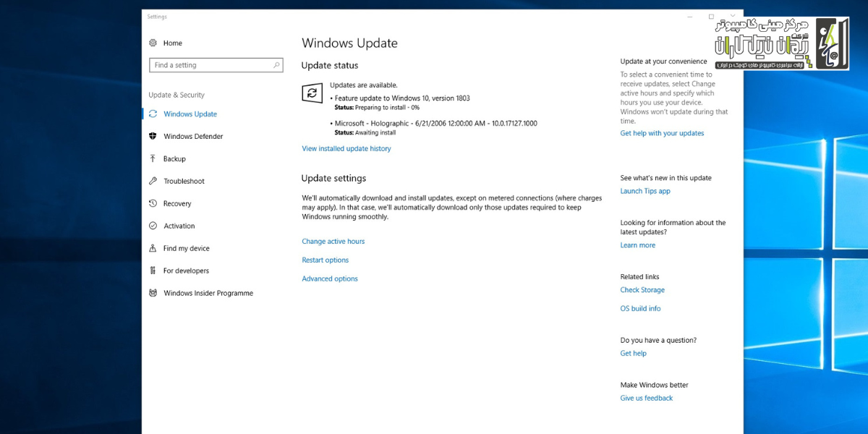Open Restart options link
Screen dimensions: 868x434
click(325, 260)
